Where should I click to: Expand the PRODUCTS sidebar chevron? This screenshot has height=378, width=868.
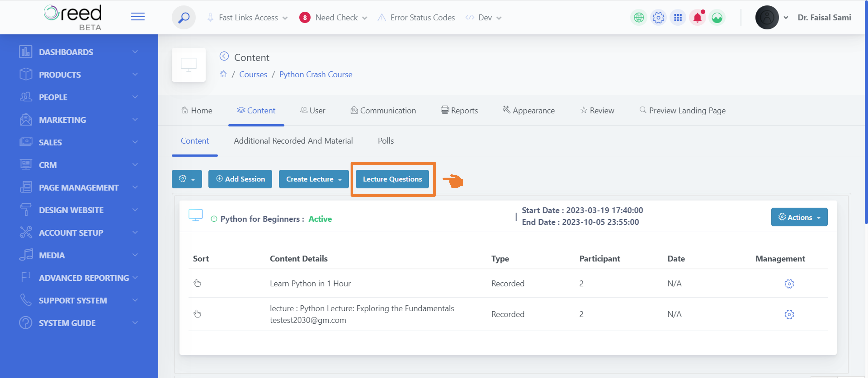click(135, 74)
